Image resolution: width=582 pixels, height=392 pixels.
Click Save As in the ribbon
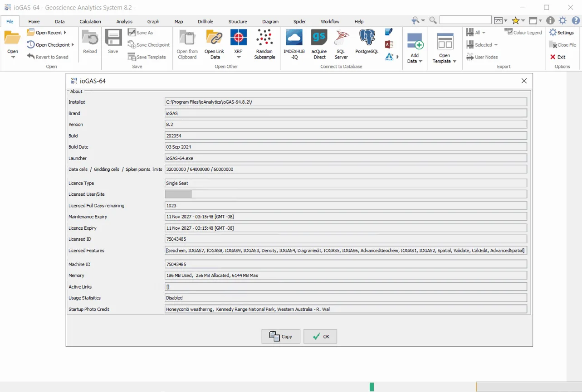pyautogui.click(x=140, y=33)
